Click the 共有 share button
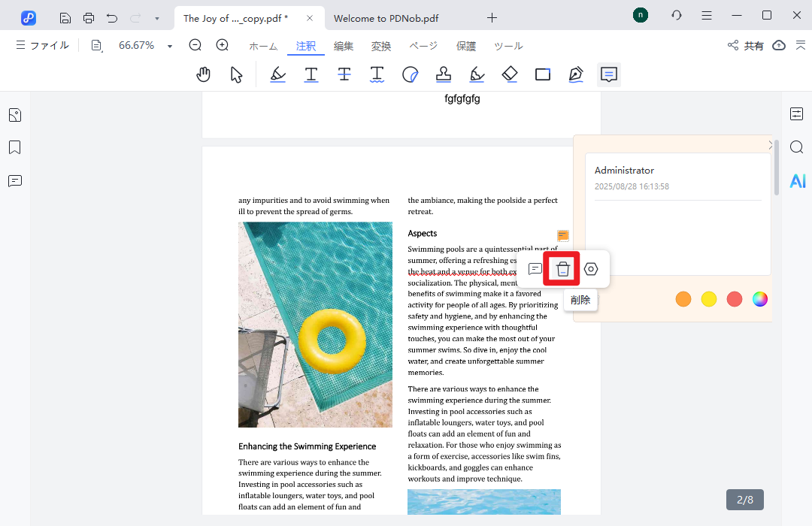The width and height of the screenshot is (812, 526). (x=746, y=46)
